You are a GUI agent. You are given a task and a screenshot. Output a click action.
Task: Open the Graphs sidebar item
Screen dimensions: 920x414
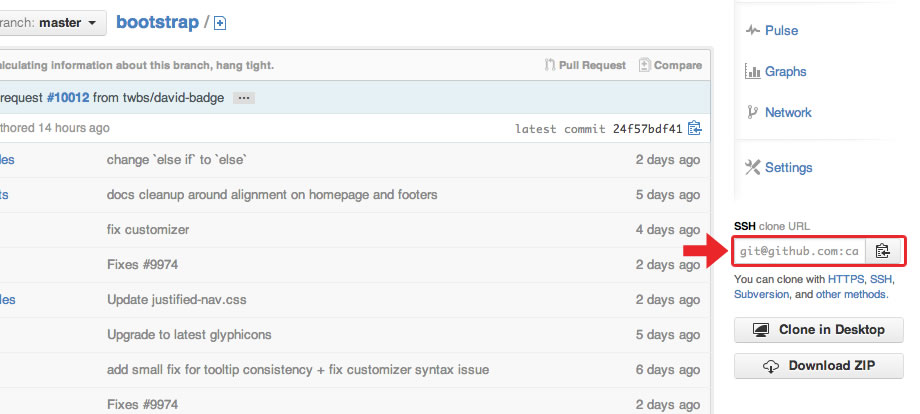pyautogui.click(x=785, y=72)
